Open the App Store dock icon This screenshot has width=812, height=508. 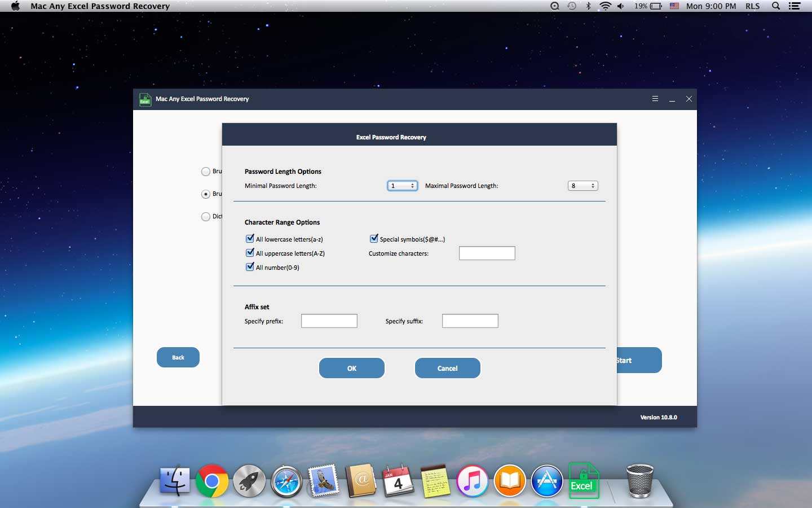[546, 481]
